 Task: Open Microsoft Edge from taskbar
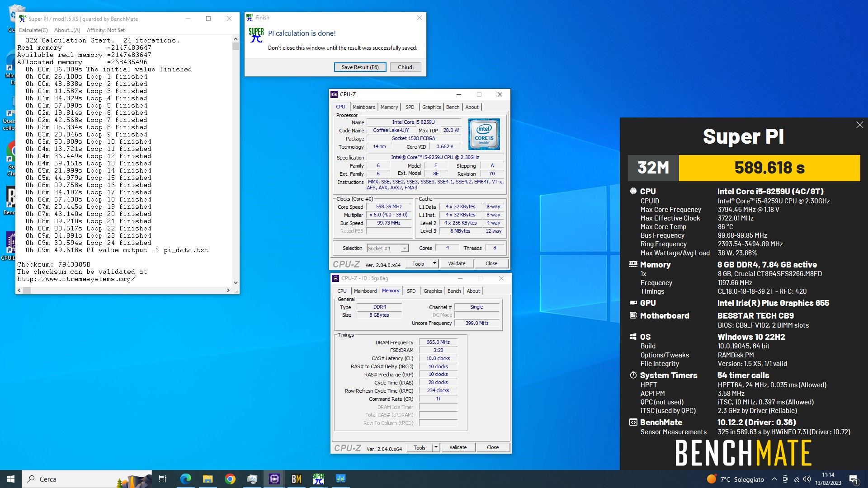pyautogui.click(x=185, y=479)
